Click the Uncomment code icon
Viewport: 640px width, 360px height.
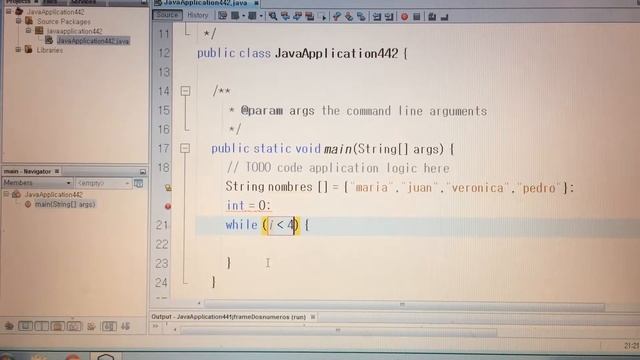coord(445,17)
